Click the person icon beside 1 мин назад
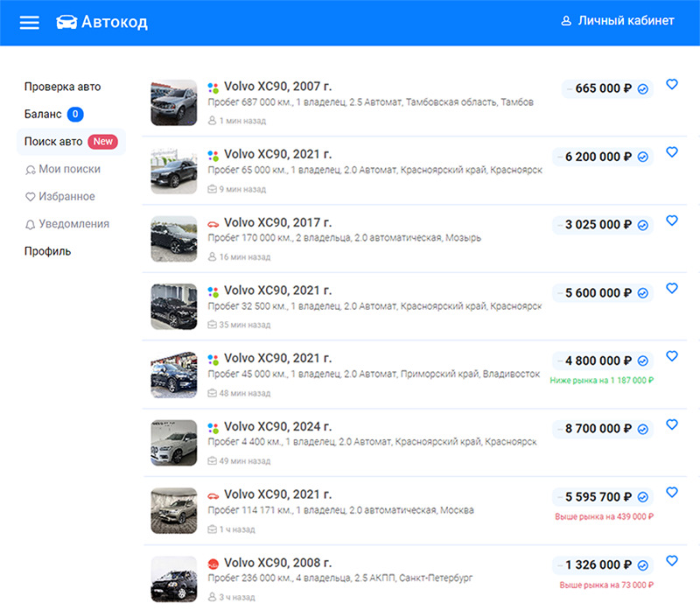Image resolution: width=700 pixels, height=610 pixels. [212, 121]
